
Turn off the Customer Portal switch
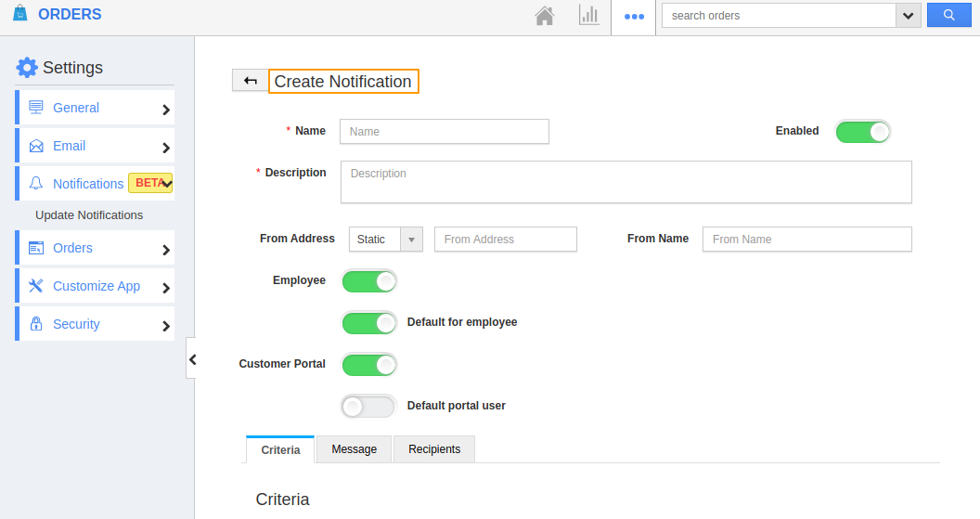click(x=368, y=365)
